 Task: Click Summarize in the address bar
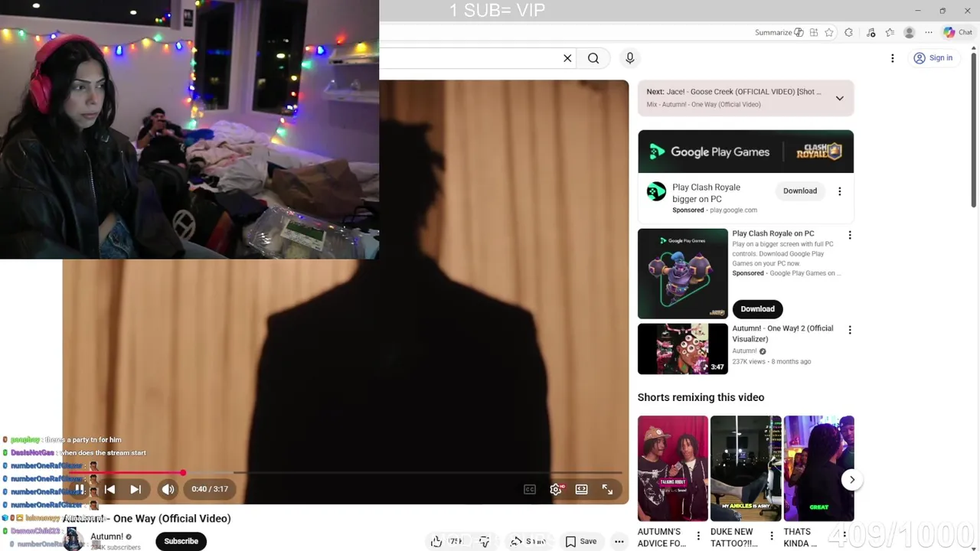pos(779,32)
